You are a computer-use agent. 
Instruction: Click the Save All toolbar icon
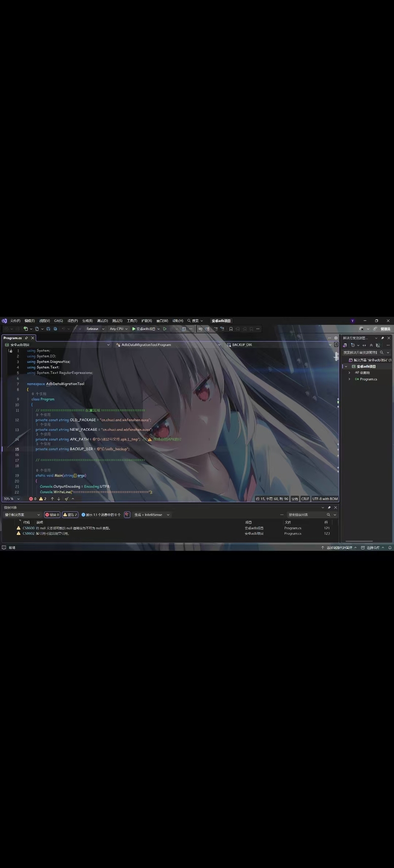(55, 329)
